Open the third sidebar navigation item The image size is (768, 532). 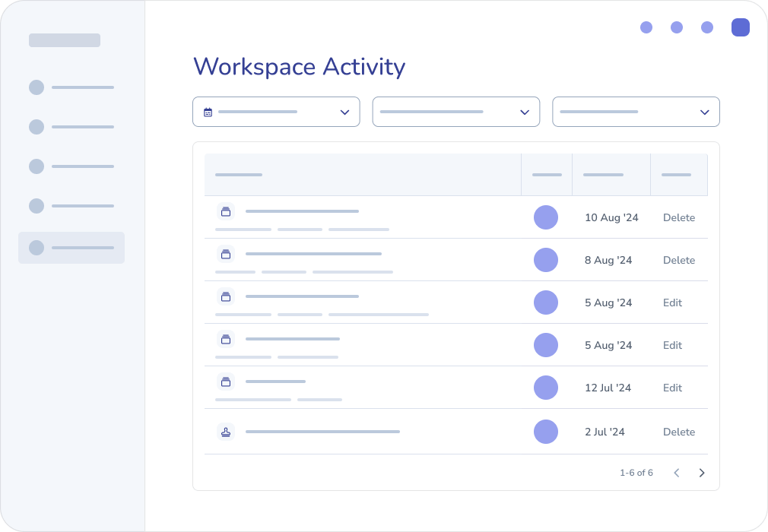click(71, 166)
